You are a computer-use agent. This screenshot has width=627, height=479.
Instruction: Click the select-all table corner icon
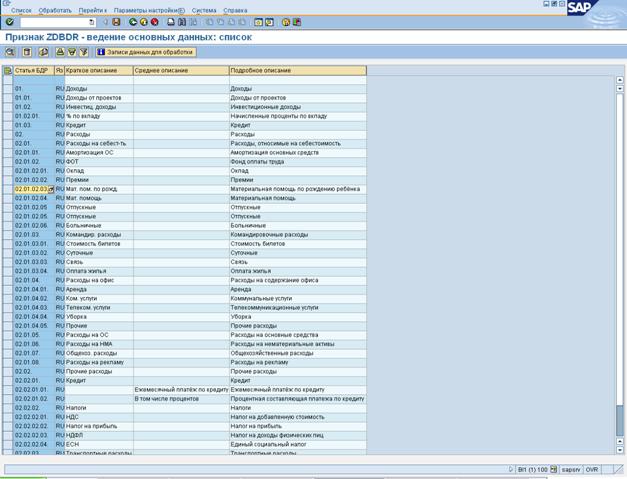[8, 71]
